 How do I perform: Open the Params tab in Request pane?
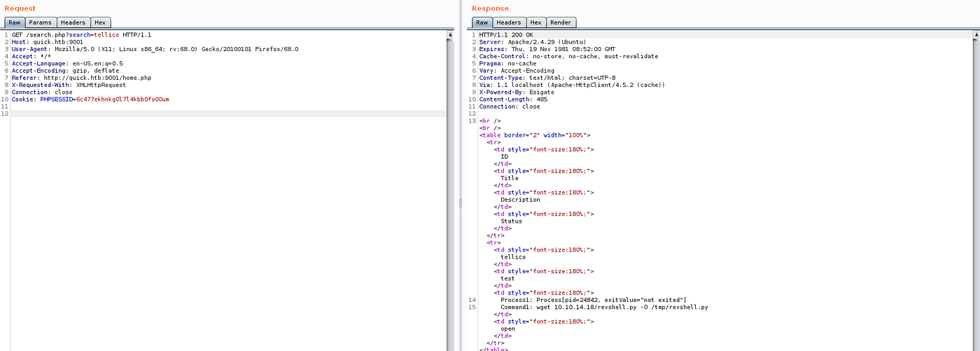[40, 22]
